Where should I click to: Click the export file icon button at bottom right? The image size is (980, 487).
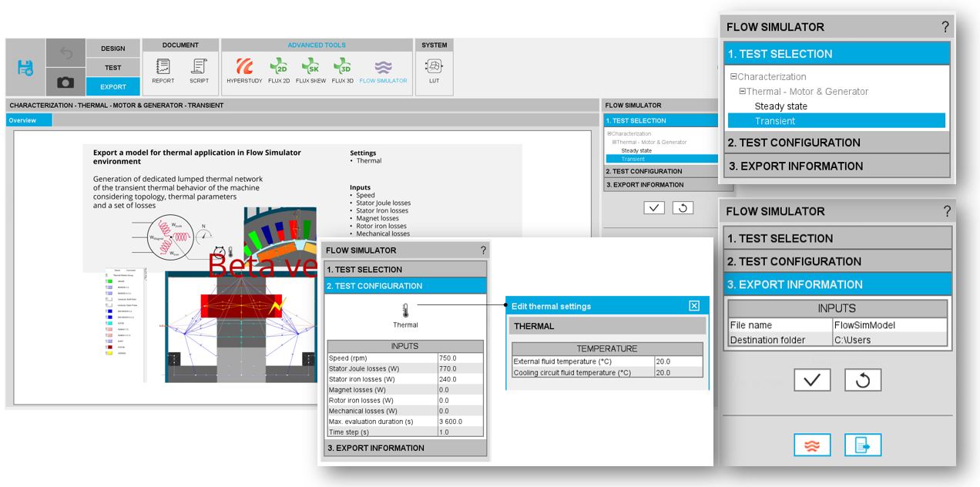coord(863,445)
